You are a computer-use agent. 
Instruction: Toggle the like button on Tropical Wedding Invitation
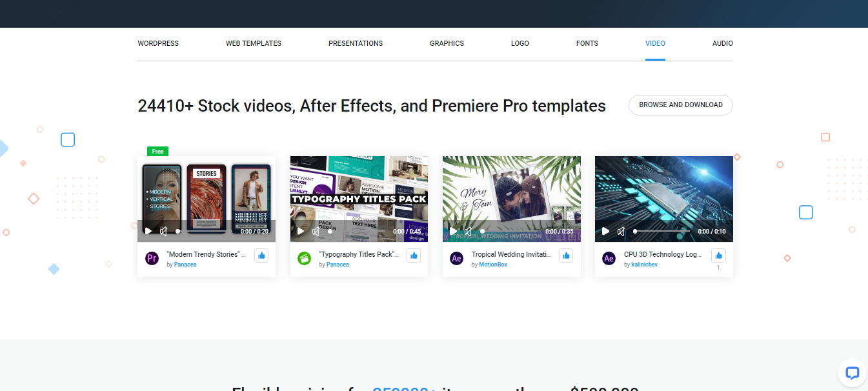click(566, 256)
